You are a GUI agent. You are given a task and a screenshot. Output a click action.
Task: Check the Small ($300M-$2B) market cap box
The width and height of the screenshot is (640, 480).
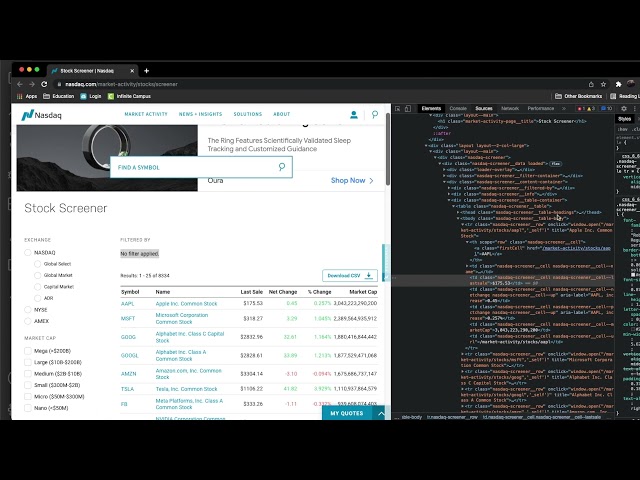[x=28, y=385]
